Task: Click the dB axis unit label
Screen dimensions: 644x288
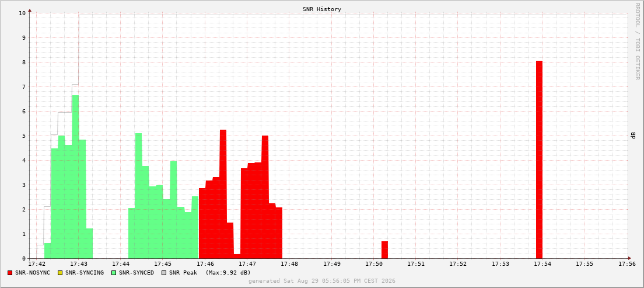Action: [x=633, y=136]
